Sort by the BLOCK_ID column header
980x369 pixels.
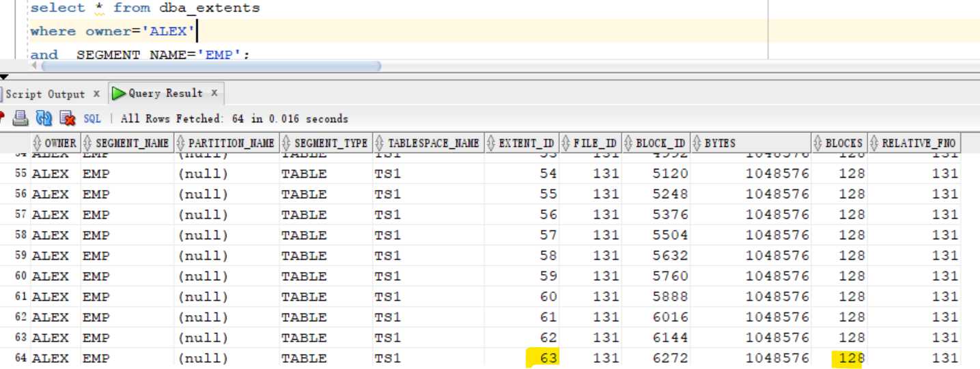point(656,143)
